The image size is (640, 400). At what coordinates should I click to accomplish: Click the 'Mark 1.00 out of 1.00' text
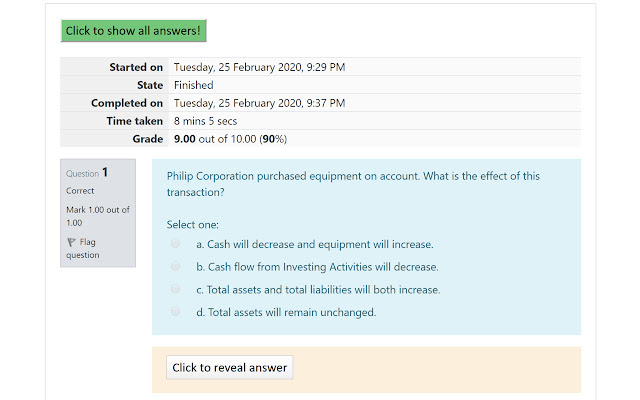[x=93, y=216]
